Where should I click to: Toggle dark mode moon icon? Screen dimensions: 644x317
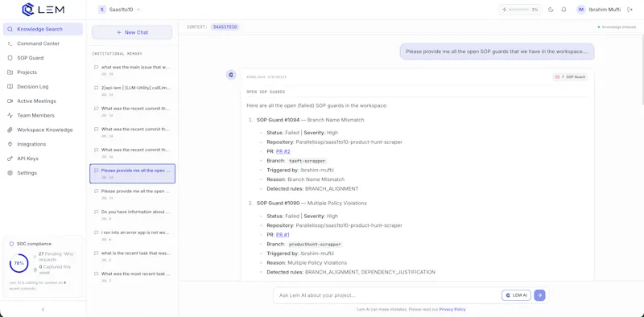(x=551, y=10)
